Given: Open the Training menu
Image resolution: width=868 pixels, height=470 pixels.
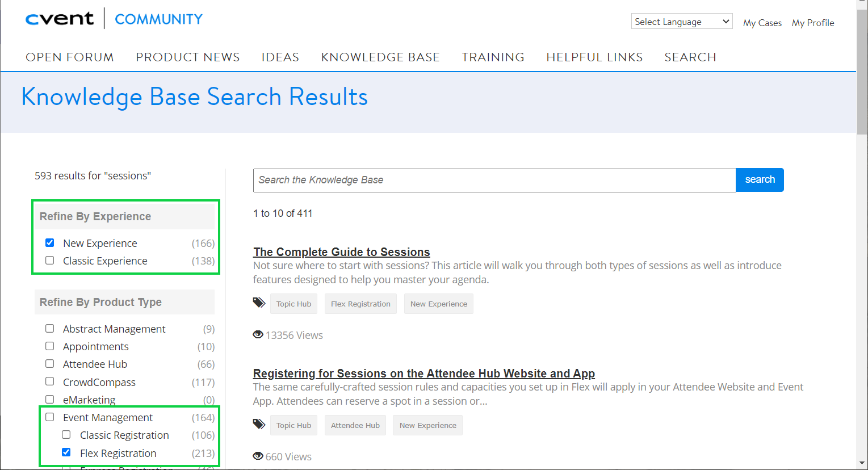Looking at the screenshot, I should click(493, 57).
